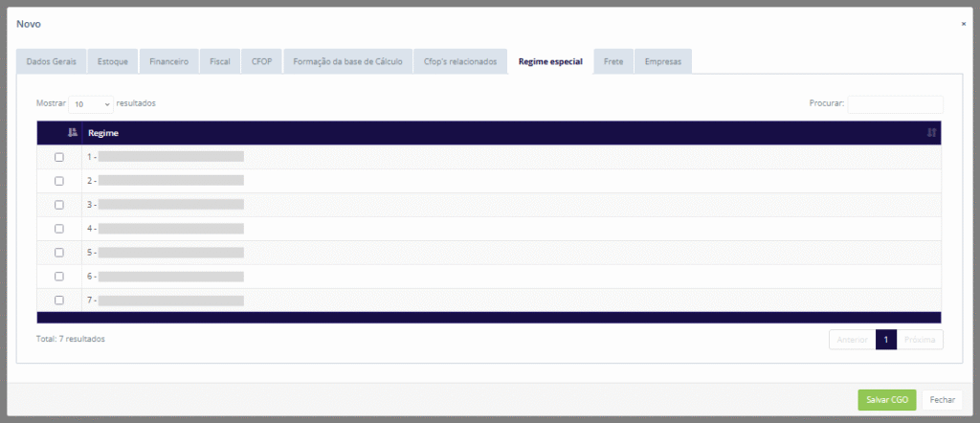Viewport: 980px width, 423px height.
Task: Click the select-all icon in table header
Action: tap(72, 133)
